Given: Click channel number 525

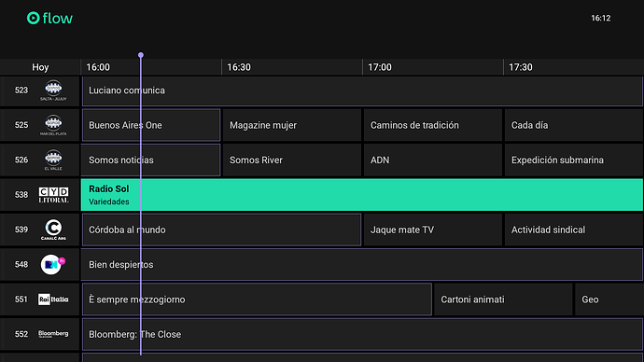Looking at the screenshot, I should 21,125.
